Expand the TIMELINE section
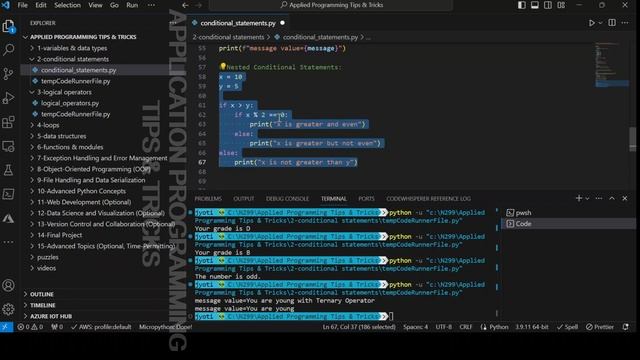The height and width of the screenshot is (360, 640). (42, 305)
